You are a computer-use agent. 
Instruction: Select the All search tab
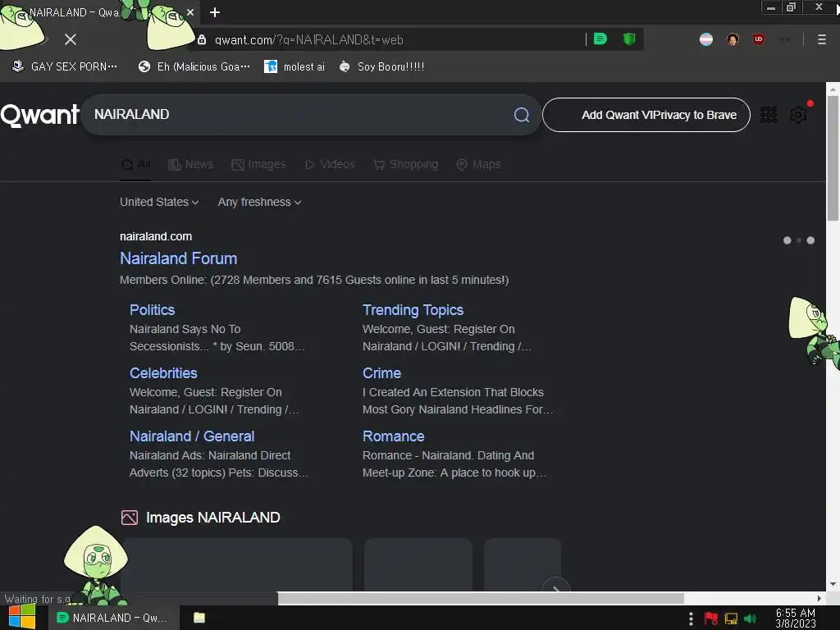tap(136, 164)
